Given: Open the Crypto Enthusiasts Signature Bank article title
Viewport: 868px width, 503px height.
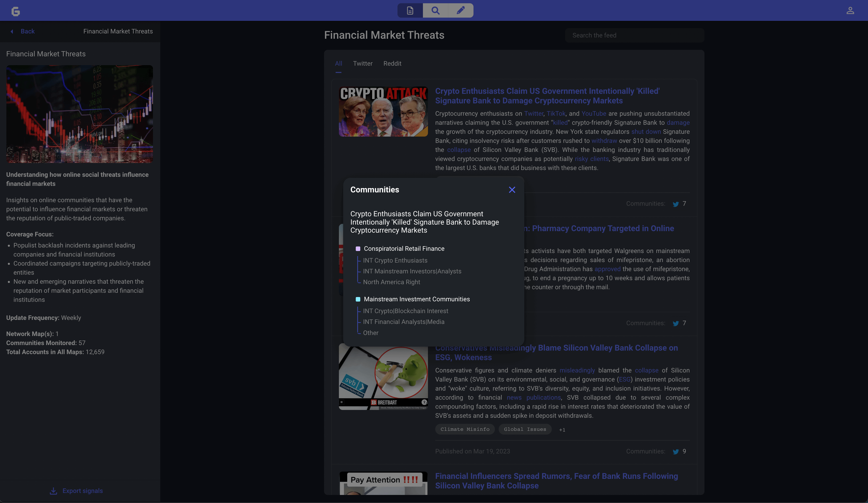Looking at the screenshot, I should point(547,96).
